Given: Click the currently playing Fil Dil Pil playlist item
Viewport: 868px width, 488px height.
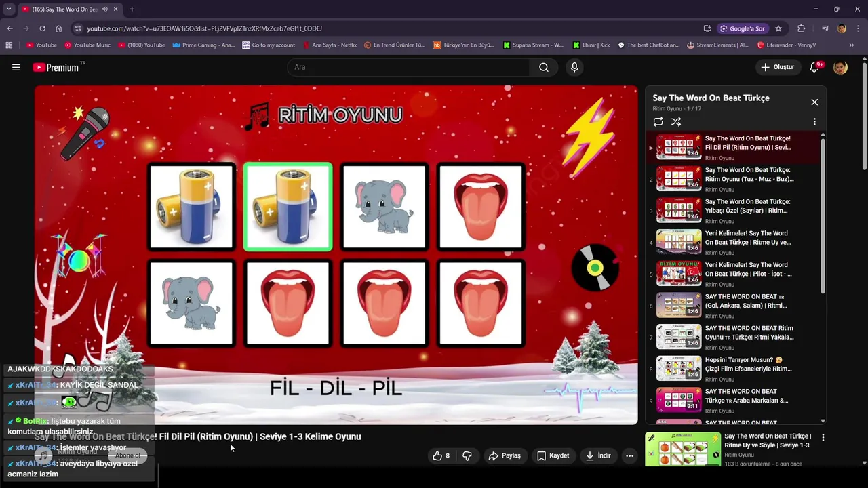Looking at the screenshot, I should 734,147.
